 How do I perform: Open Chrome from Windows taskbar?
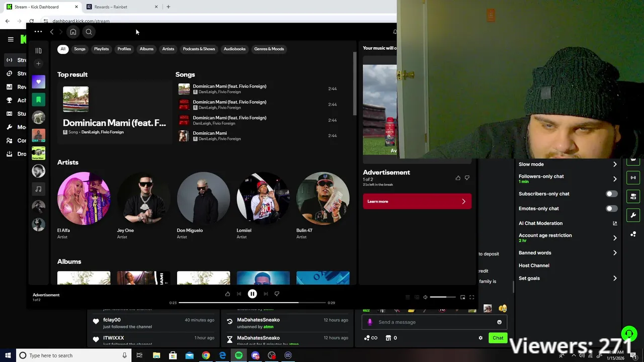click(x=206, y=355)
